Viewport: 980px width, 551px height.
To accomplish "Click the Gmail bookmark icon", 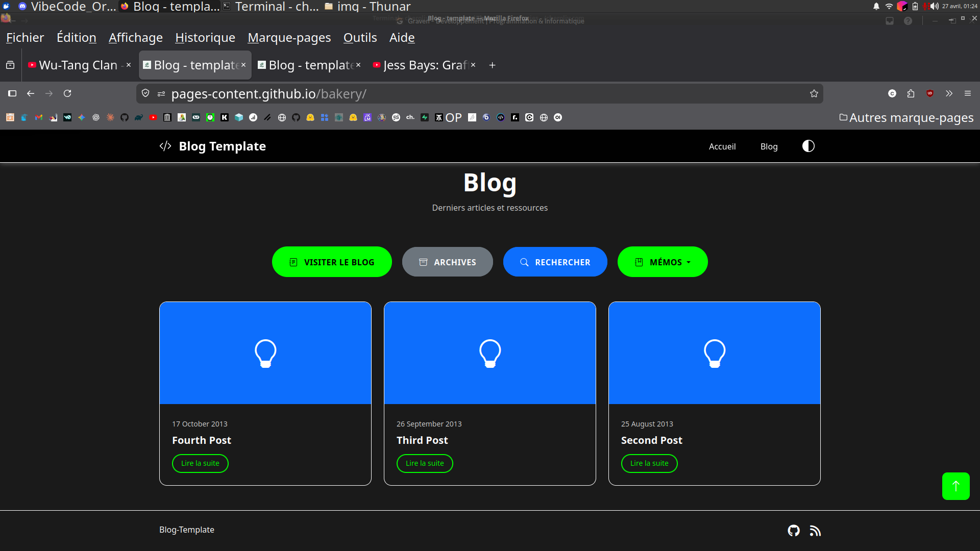I will pyautogui.click(x=38, y=117).
